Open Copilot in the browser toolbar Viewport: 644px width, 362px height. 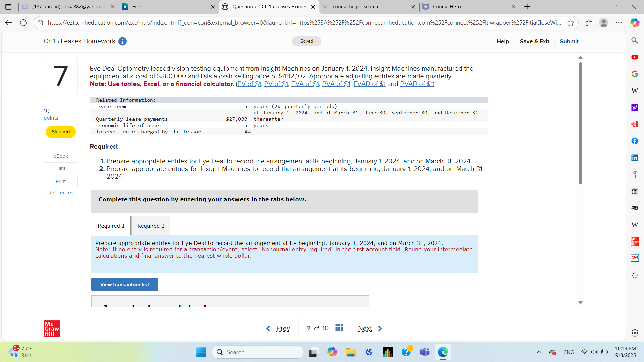634,23
